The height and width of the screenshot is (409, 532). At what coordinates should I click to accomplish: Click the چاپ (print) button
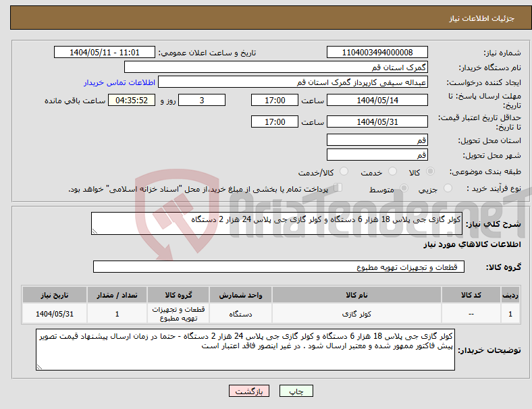pyautogui.click(x=296, y=391)
